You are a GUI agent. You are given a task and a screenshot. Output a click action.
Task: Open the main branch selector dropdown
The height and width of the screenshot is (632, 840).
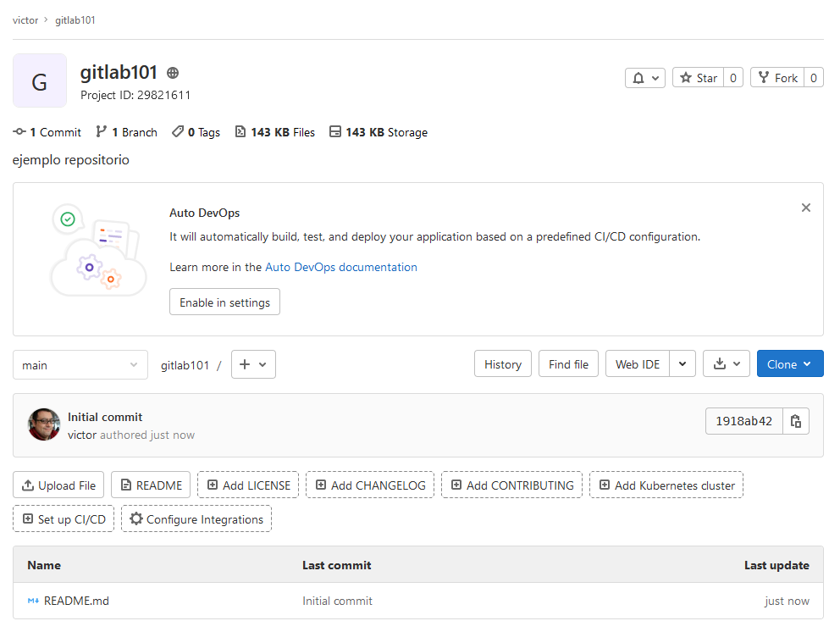click(80, 365)
